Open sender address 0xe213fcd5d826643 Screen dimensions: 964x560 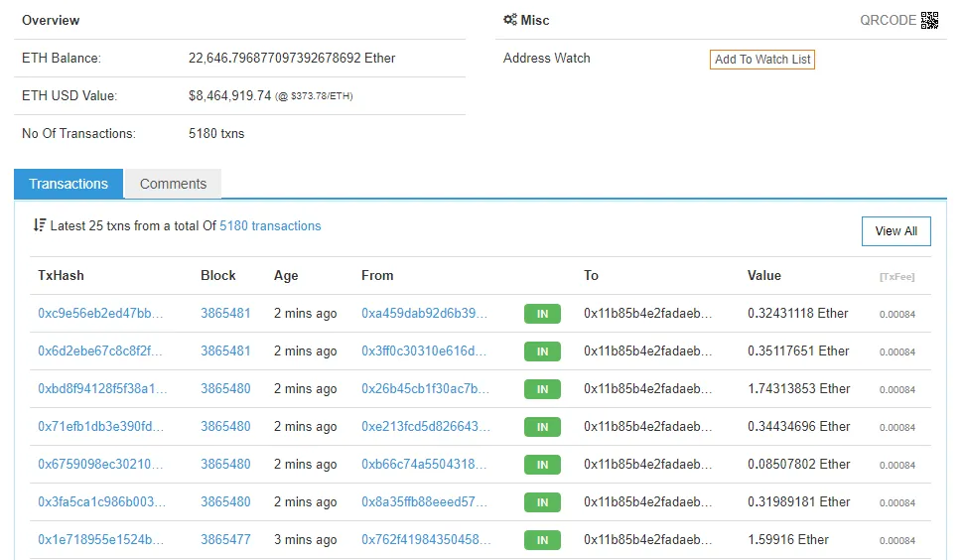coord(426,426)
